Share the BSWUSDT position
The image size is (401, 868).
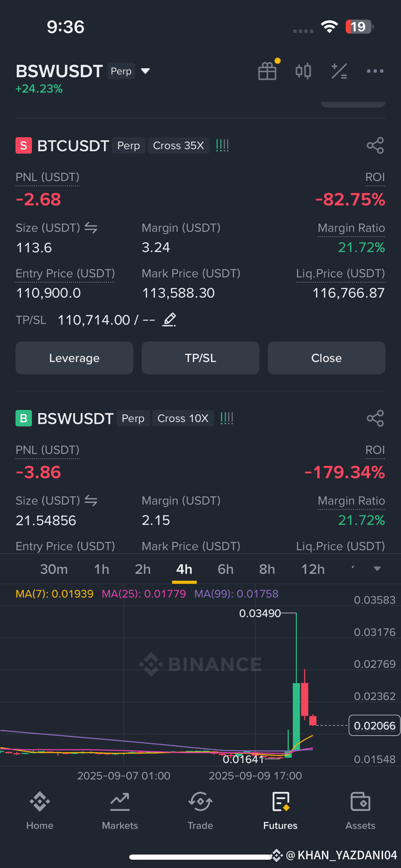(x=375, y=418)
